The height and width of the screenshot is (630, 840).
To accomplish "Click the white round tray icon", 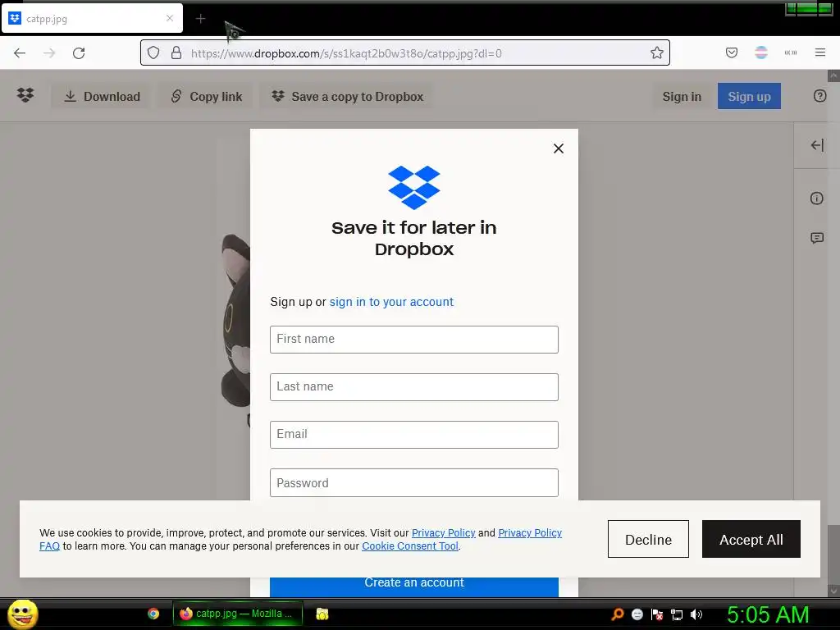I will click(x=637, y=614).
